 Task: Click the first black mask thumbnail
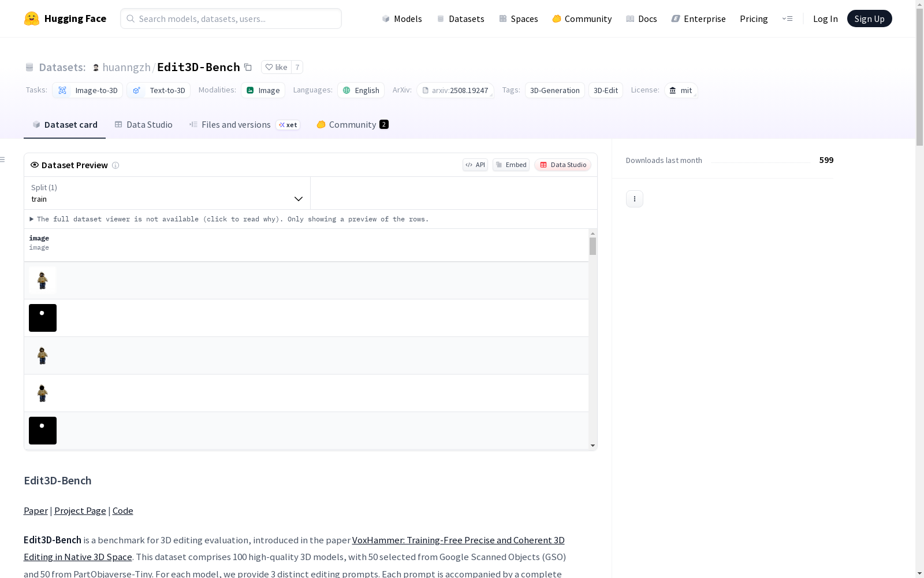click(43, 318)
